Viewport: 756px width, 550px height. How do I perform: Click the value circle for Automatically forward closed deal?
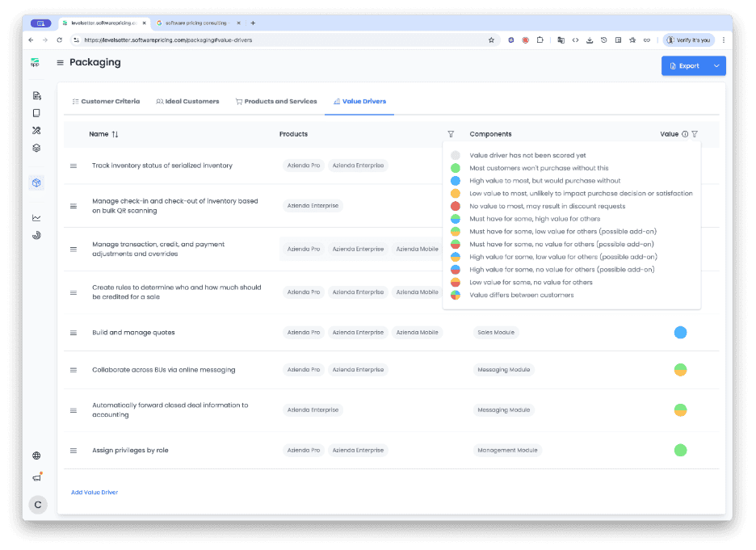click(x=680, y=410)
